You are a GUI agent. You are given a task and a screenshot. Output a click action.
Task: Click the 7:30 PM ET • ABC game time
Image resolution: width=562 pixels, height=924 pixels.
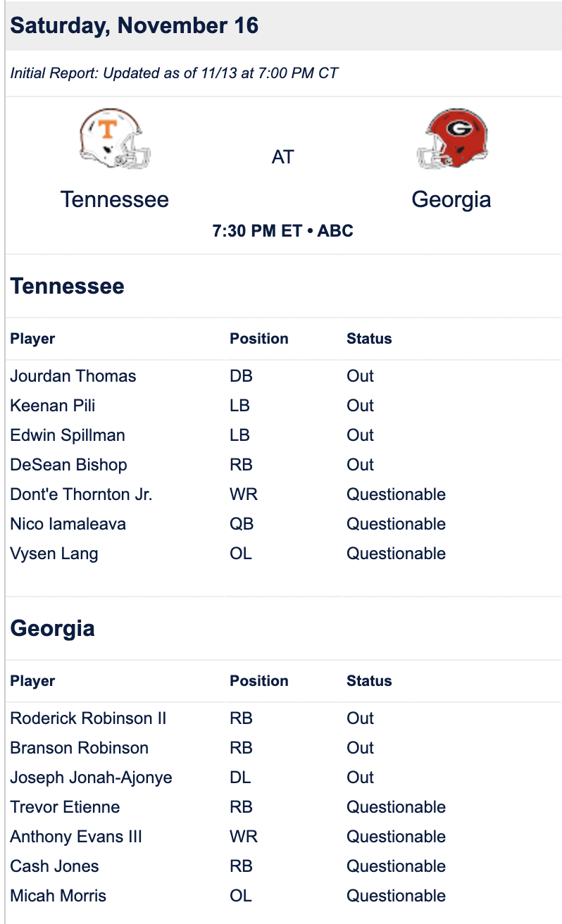click(x=283, y=231)
